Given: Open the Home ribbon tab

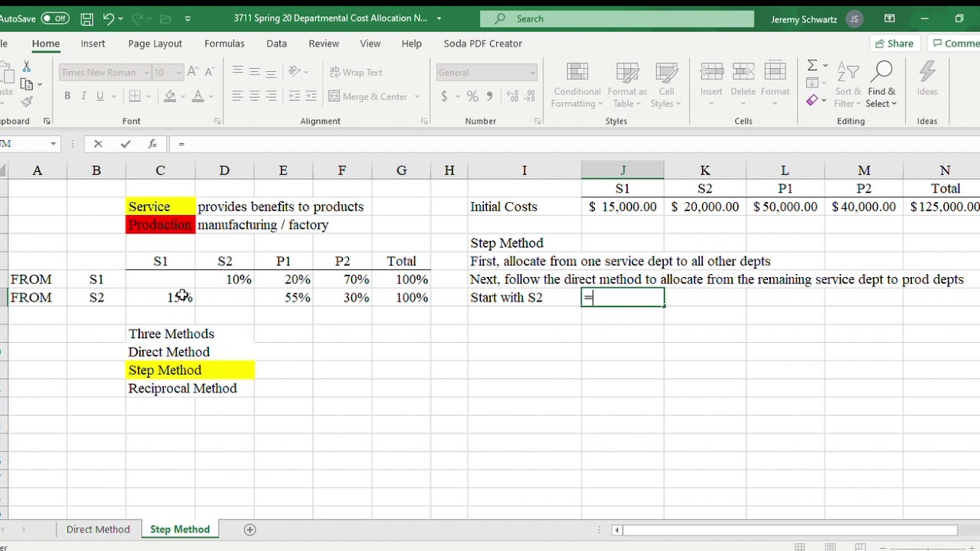Looking at the screenshot, I should click(46, 44).
